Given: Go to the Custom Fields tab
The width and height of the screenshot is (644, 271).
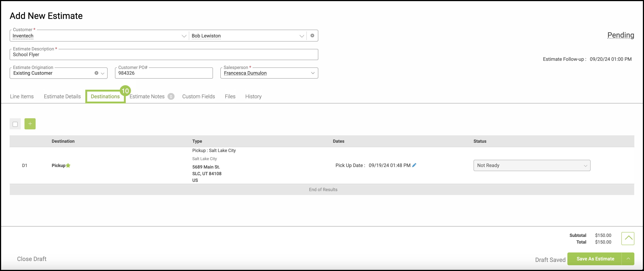Looking at the screenshot, I should [x=198, y=96].
